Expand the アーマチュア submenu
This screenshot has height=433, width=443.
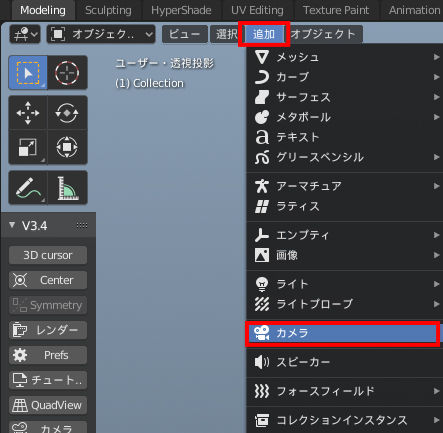345,186
